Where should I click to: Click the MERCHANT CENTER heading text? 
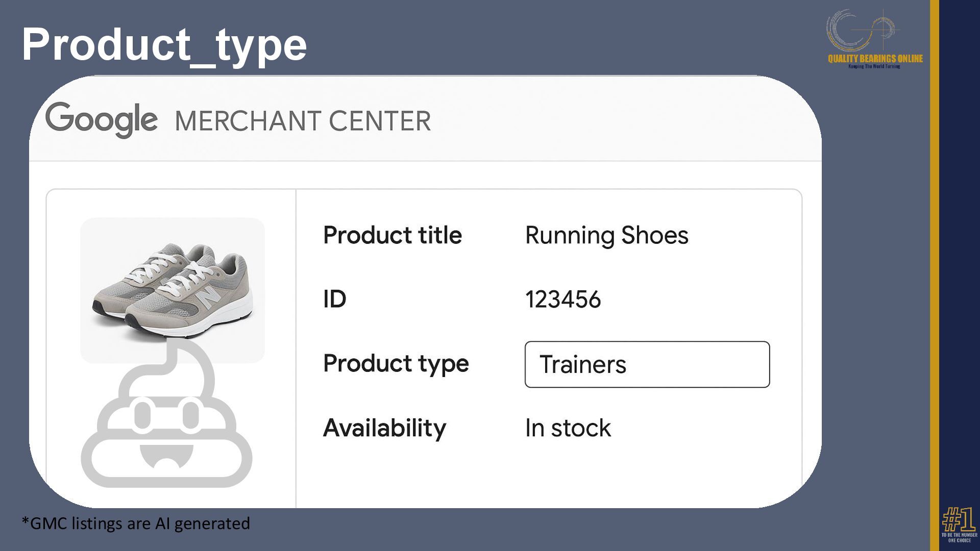click(x=303, y=121)
